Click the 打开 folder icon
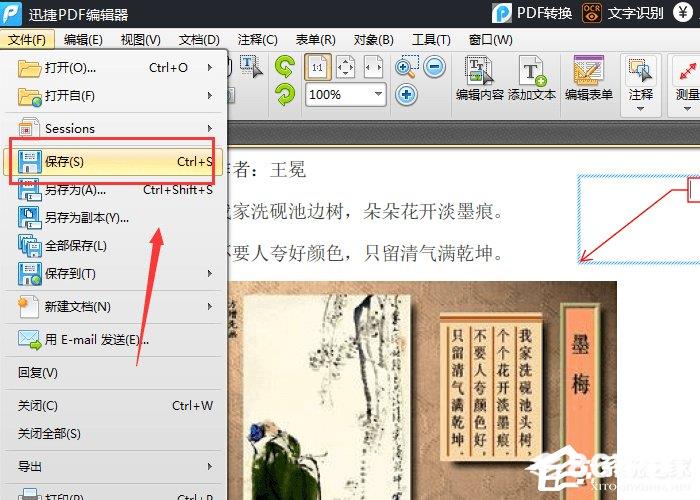The width and height of the screenshot is (700, 500). [x=30, y=68]
